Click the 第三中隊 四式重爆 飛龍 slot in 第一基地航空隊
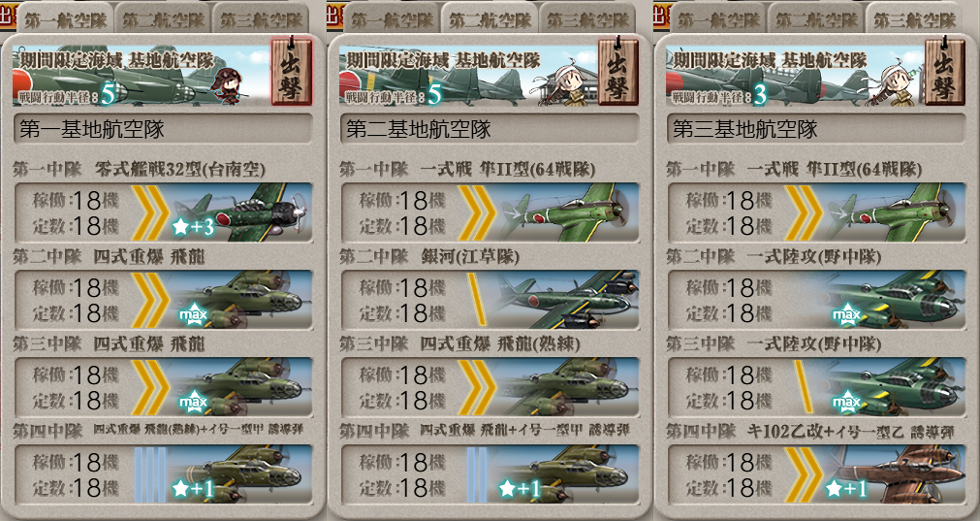The image size is (980, 521). [x=163, y=387]
